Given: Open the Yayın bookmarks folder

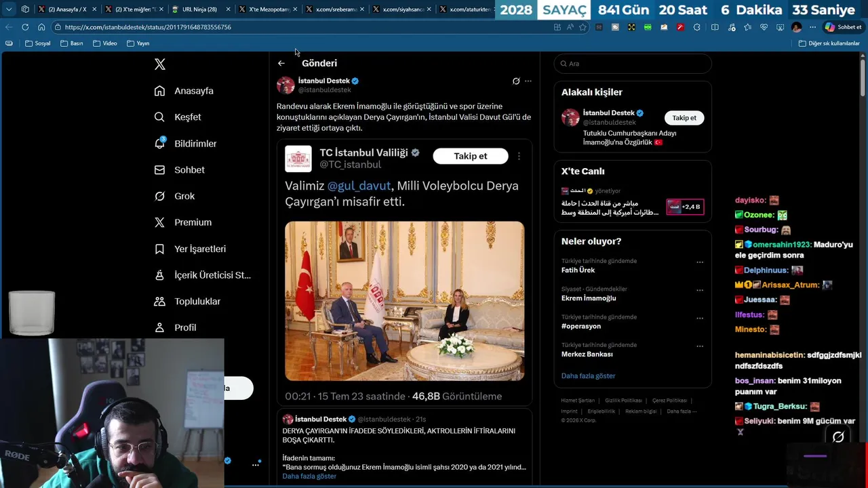Looking at the screenshot, I should point(138,43).
